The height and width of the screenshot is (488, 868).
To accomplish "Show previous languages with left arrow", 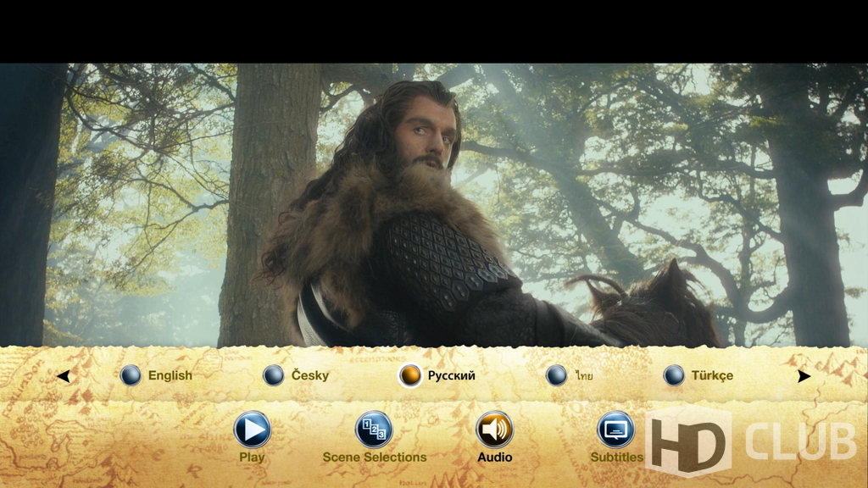I will coord(63,376).
